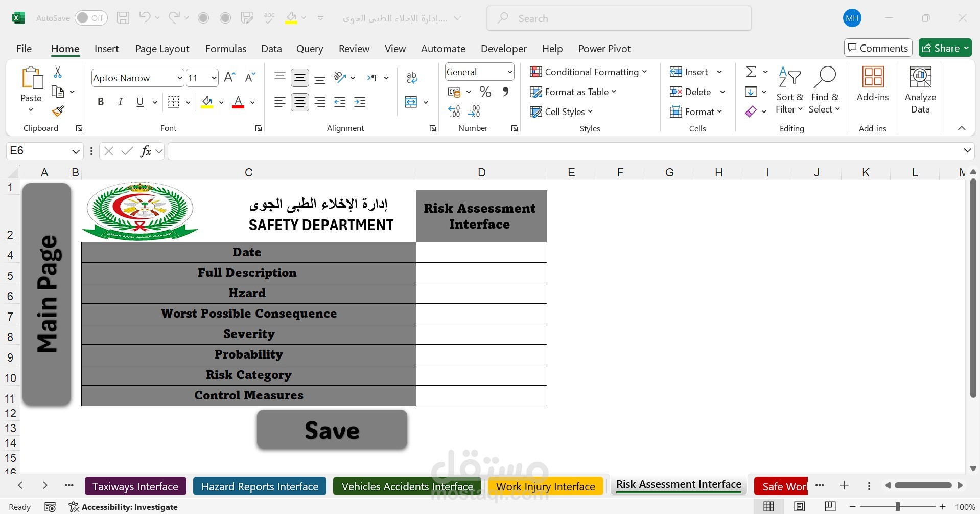Screen dimensions: 980x514
Task: Switch to Page Layout view in status bar
Action: coord(800,507)
